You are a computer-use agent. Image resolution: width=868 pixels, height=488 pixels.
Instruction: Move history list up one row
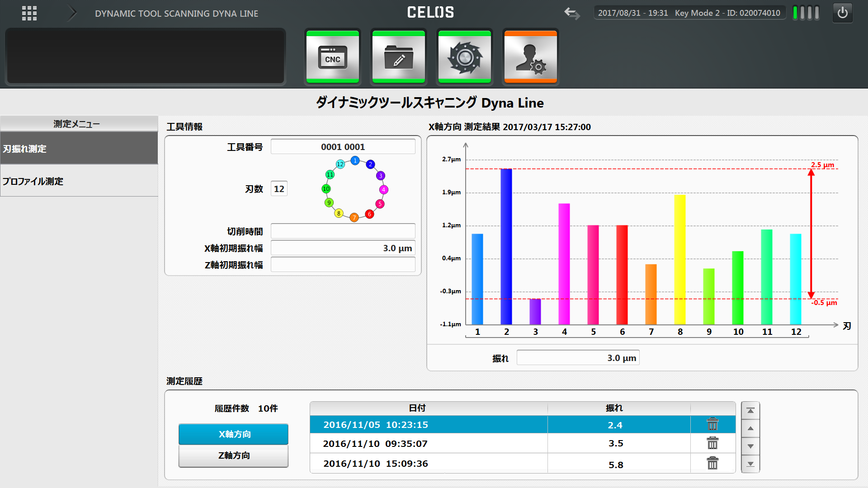coord(750,428)
